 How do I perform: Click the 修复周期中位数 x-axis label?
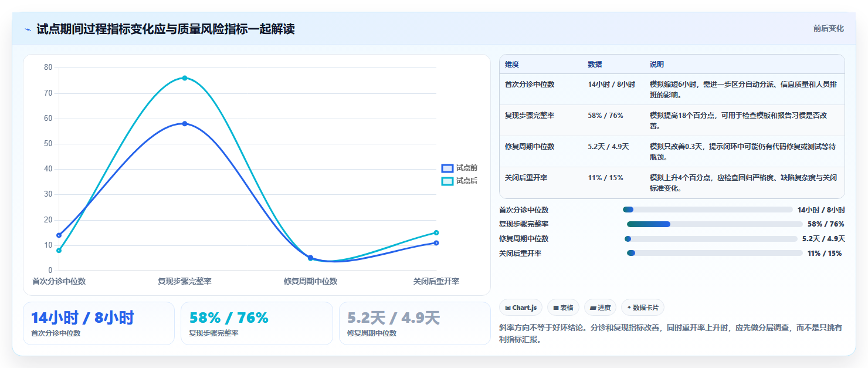point(310,281)
